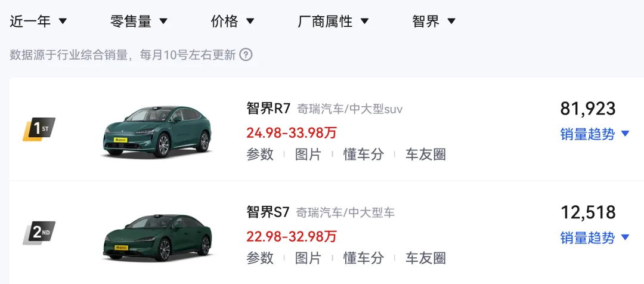This screenshot has height=284, width=644.
Task: Open 参数 specs for 智界R7
Action: (x=260, y=155)
